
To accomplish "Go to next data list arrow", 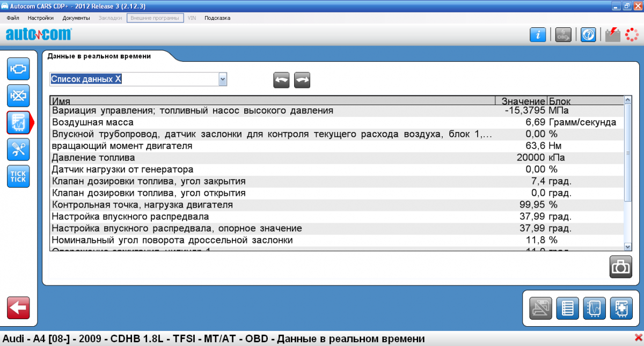I will coord(302,80).
